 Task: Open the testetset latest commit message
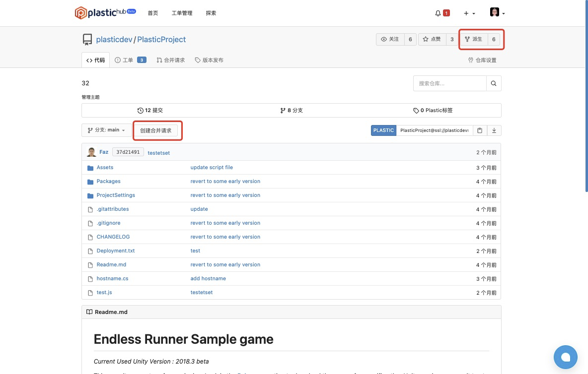(x=158, y=153)
